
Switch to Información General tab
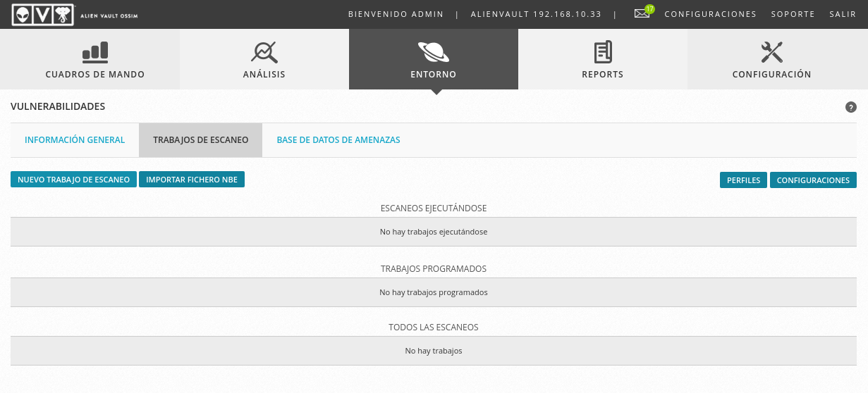coord(75,140)
